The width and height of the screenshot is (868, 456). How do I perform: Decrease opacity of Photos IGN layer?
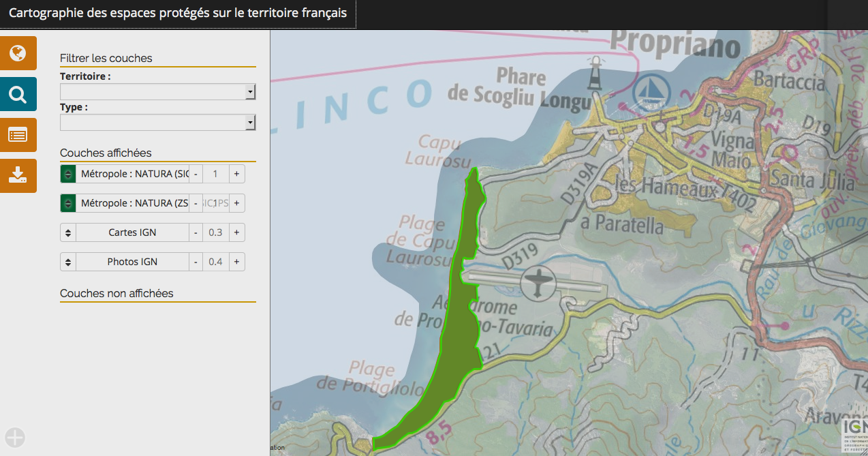click(x=196, y=262)
